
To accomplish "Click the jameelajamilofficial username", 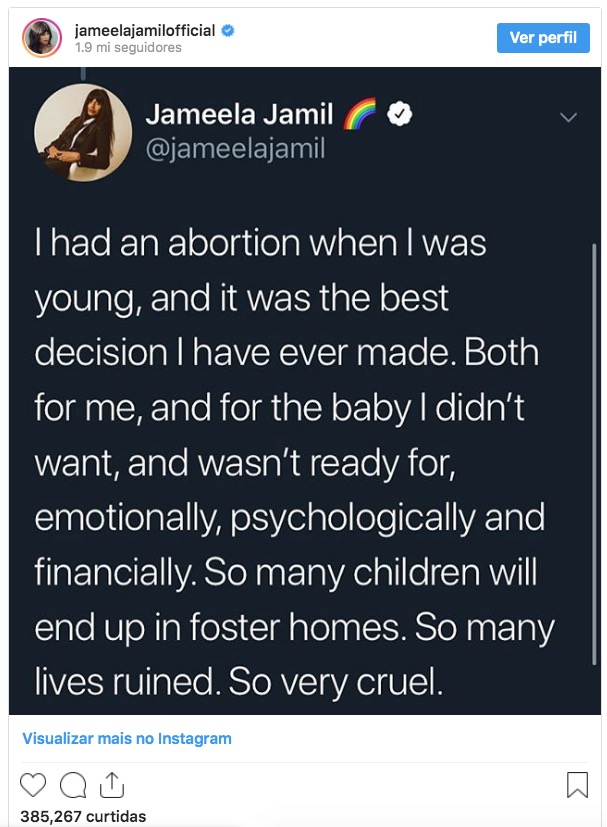I will click(x=145, y=30).
